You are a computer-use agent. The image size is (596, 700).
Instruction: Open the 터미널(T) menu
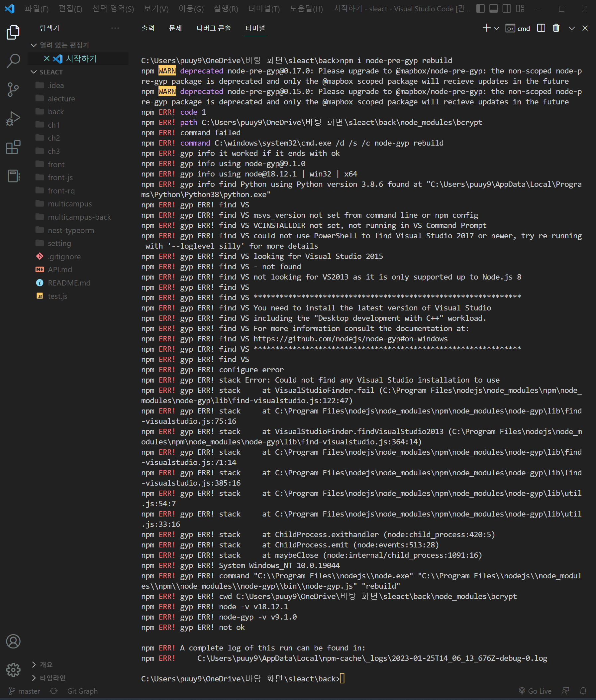point(264,9)
